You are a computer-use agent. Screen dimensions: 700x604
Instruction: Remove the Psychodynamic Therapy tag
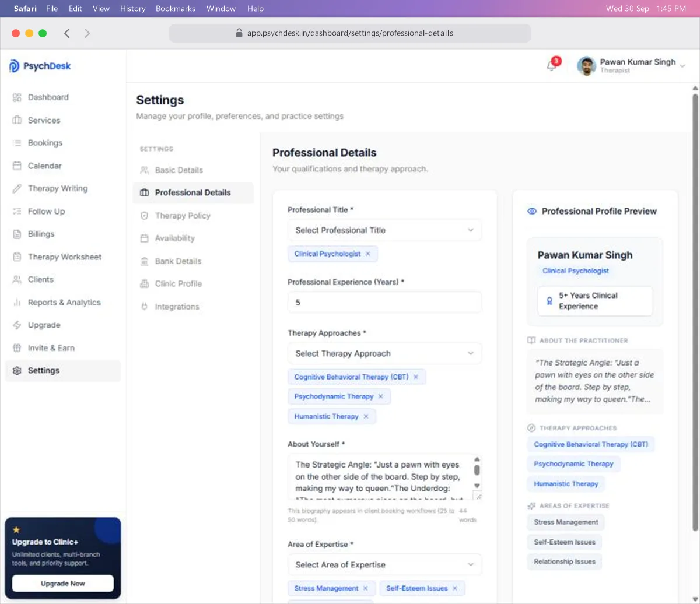coord(381,396)
